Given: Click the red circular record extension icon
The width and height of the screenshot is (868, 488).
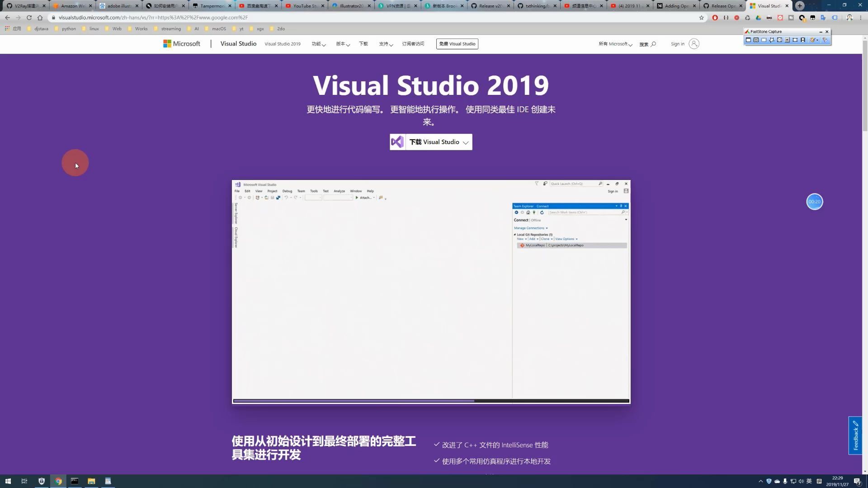Looking at the screenshot, I should click(737, 18).
